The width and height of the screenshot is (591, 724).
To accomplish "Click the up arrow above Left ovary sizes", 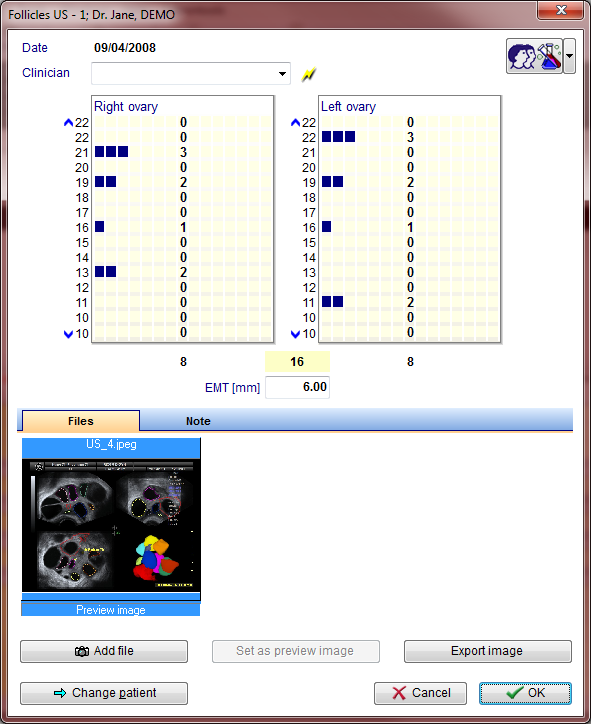I will click(296, 122).
